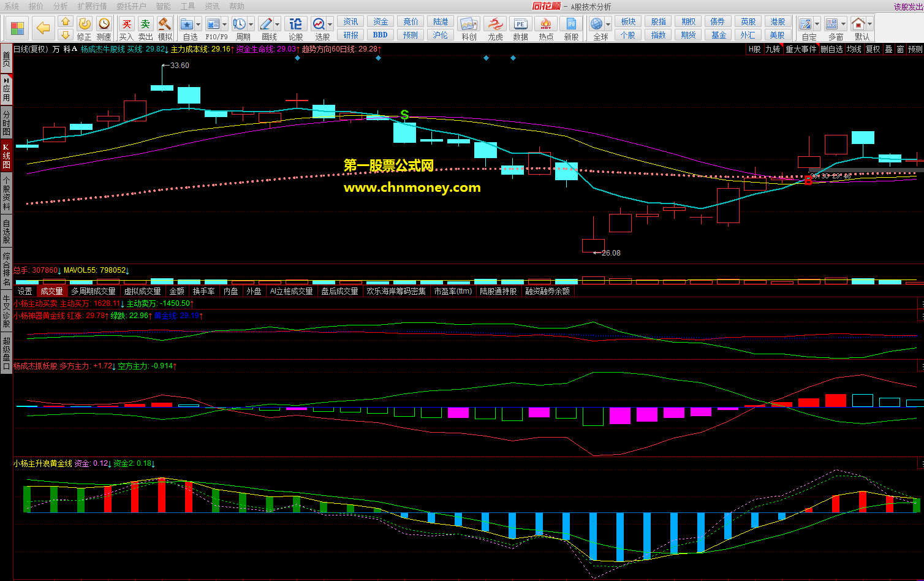Click the BBD button

tap(381, 35)
